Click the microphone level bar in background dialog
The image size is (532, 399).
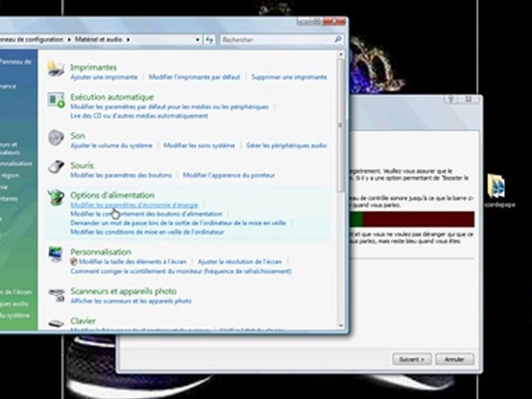click(x=412, y=219)
